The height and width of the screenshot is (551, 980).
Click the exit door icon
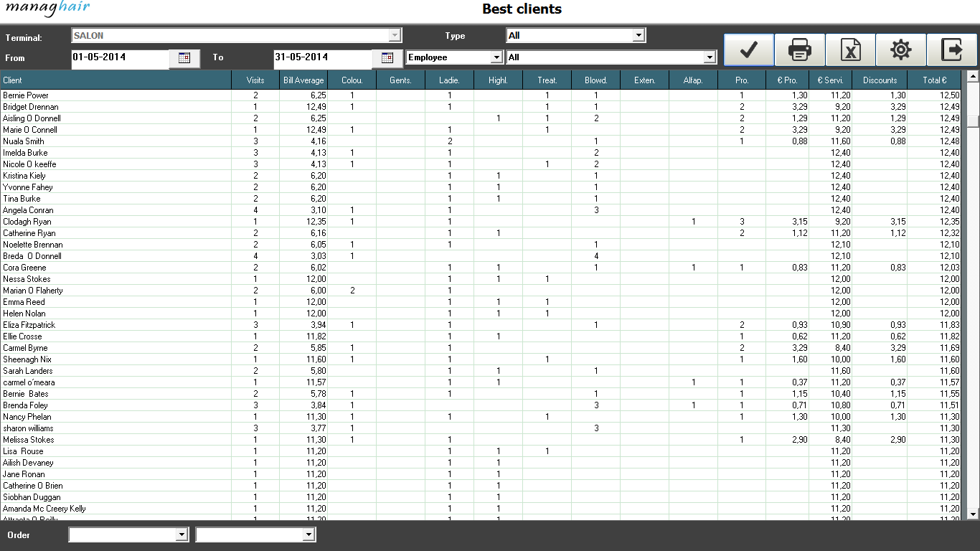pos(952,50)
